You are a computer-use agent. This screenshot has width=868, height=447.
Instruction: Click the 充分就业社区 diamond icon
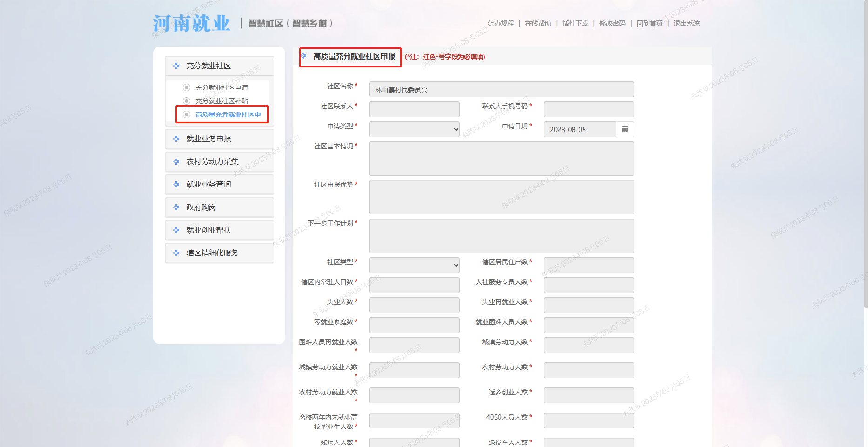click(x=176, y=66)
